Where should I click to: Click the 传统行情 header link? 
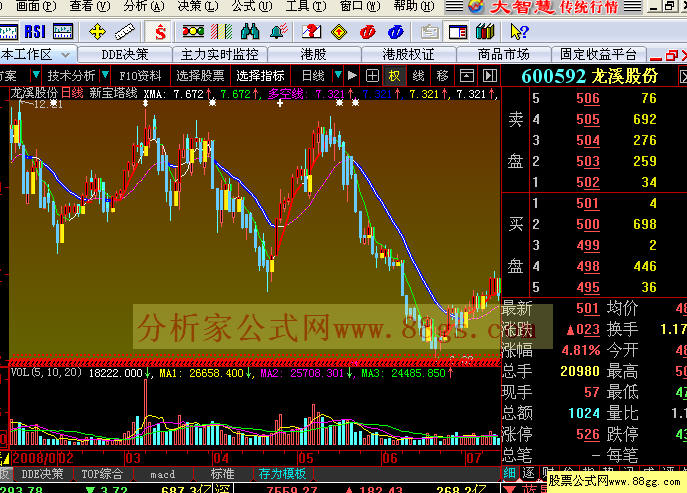(x=588, y=7)
